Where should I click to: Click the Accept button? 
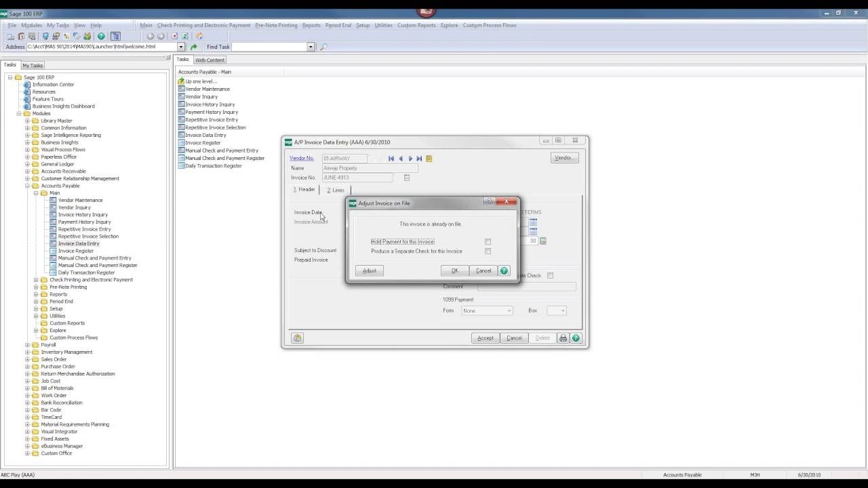486,338
